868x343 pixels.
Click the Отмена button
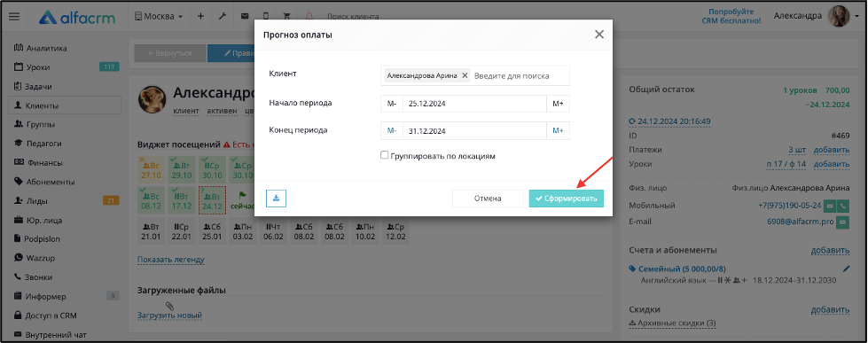(x=488, y=199)
